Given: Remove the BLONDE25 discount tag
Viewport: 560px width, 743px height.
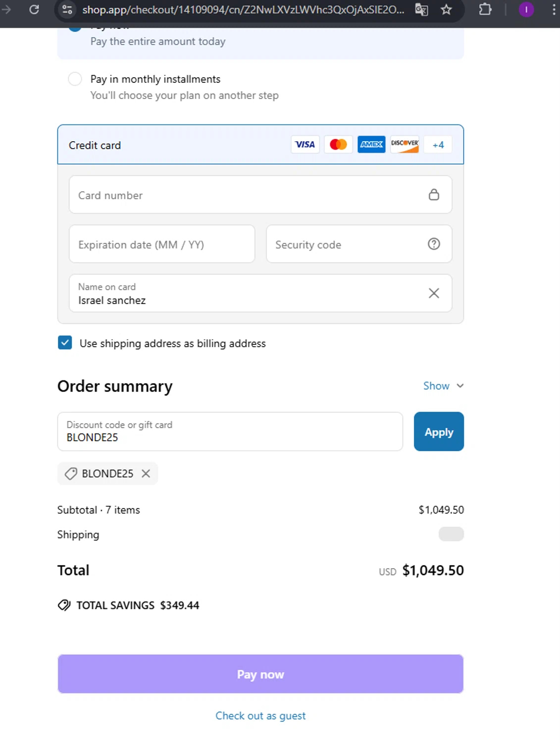Looking at the screenshot, I should [x=146, y=474].
